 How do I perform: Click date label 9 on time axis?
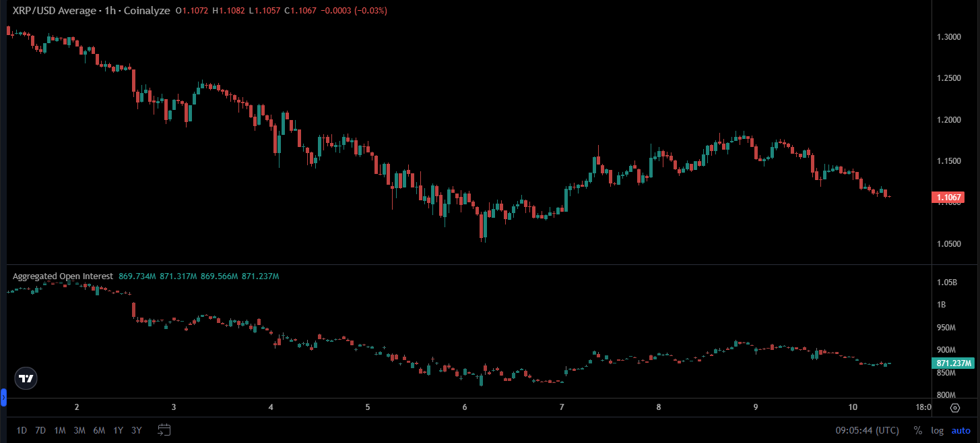[x=756, y=407]
